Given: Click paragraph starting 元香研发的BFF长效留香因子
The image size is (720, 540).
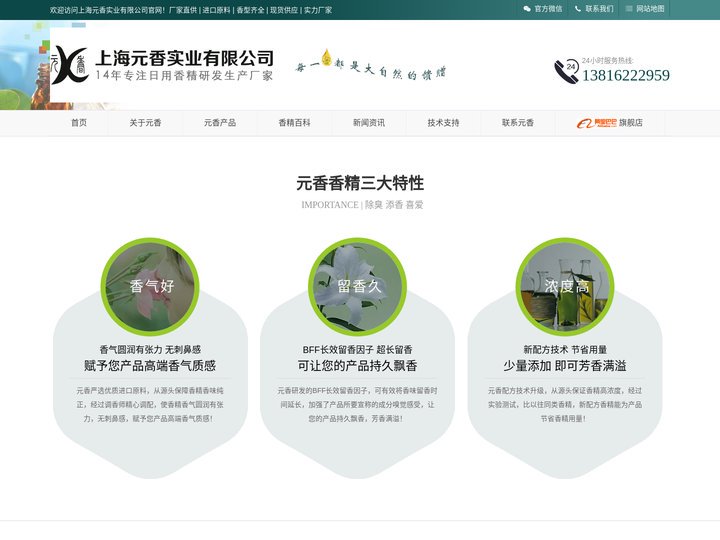Looking at the screenshot, I should (357, 405).
